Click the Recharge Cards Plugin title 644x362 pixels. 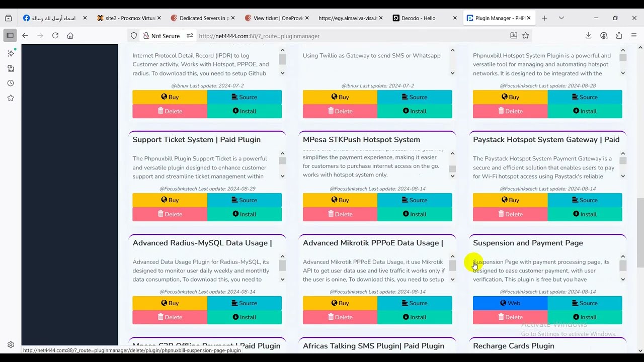pyautogui.click(x=514, y=346)
